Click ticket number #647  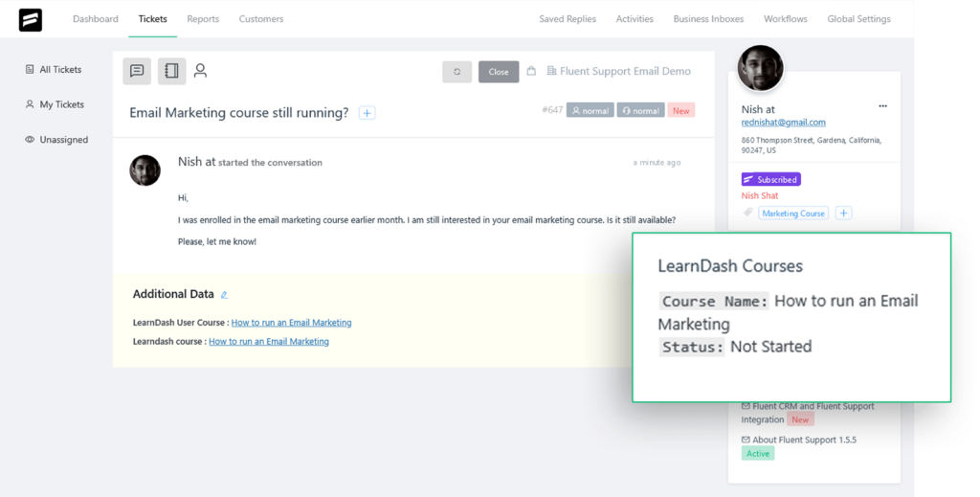click(x=552, y=110)
